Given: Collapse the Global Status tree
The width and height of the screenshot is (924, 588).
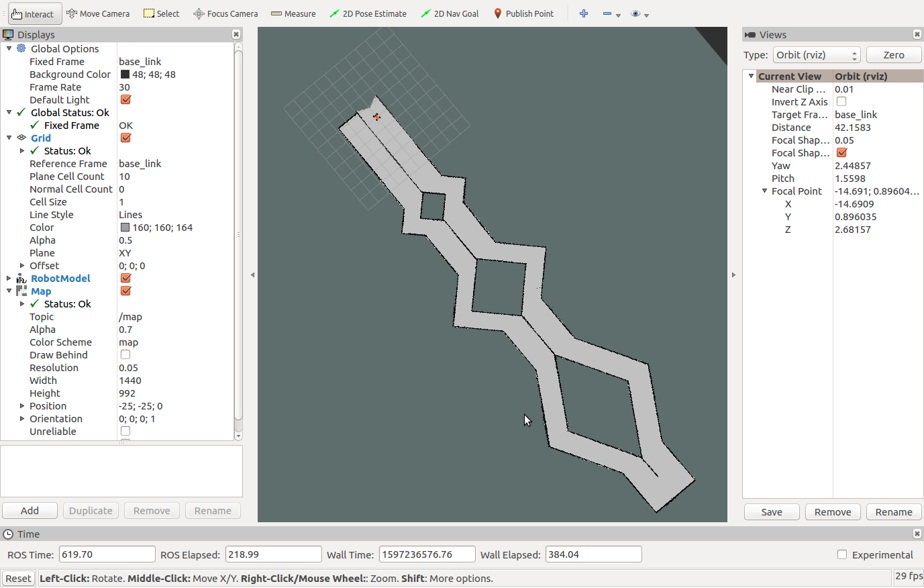Looking at the screenshot, I should (x=9, y=112).
